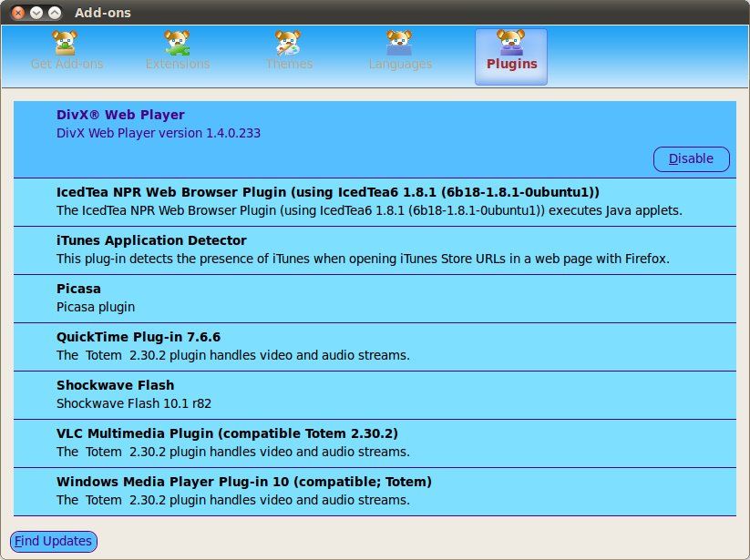Click the Get Add-ons tab icon
The image size is (750, 560).
point(67,42)
